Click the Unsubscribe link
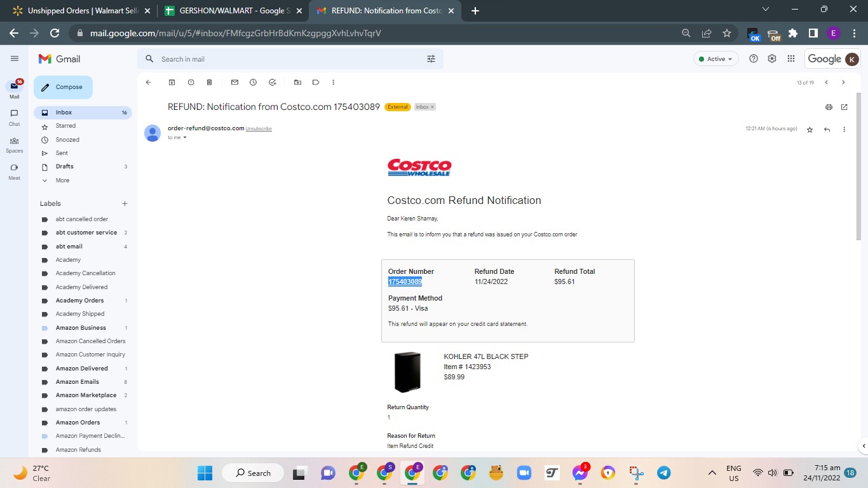Viewport: 868px width, 488px height. tap(259, 129)
